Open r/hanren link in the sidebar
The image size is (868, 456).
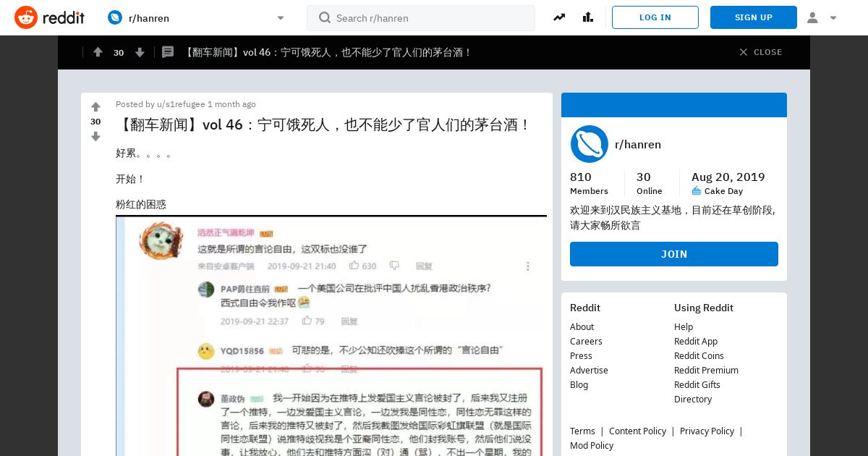638,144
